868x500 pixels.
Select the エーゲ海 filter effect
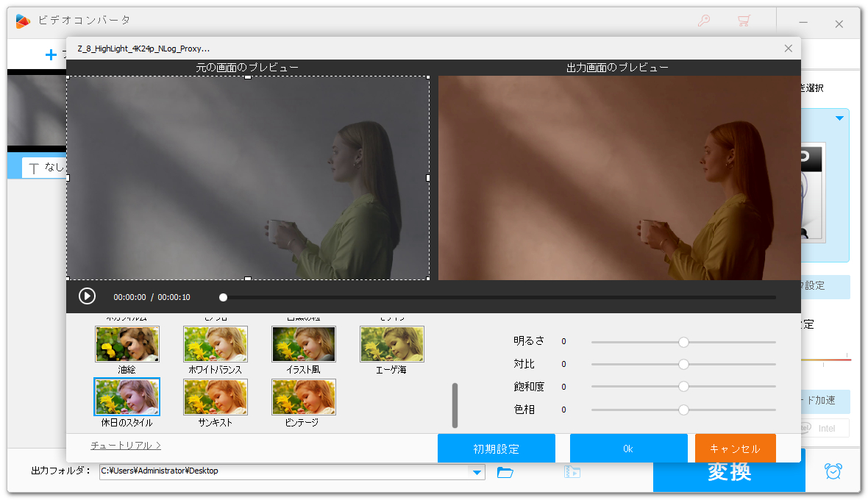[x=392, y=344]
